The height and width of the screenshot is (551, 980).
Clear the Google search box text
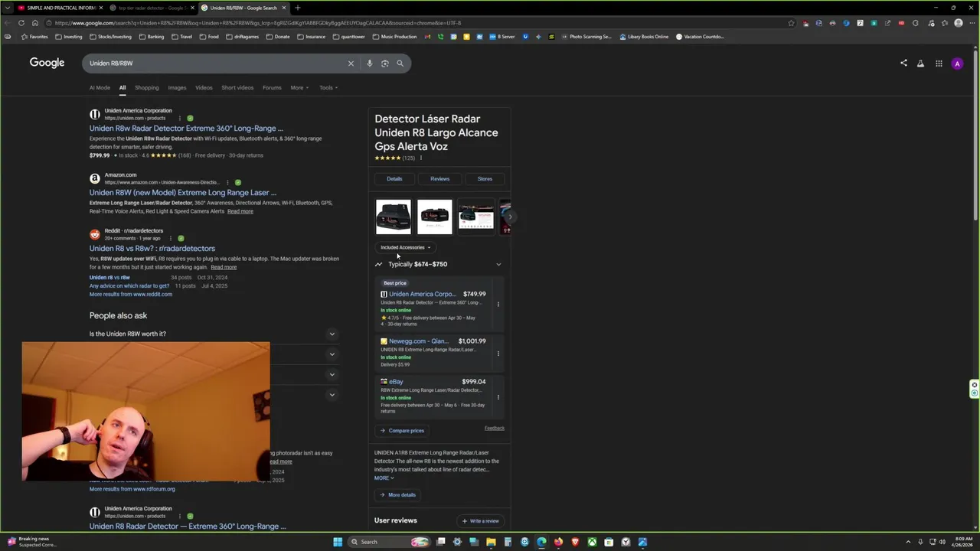[351, 64]
